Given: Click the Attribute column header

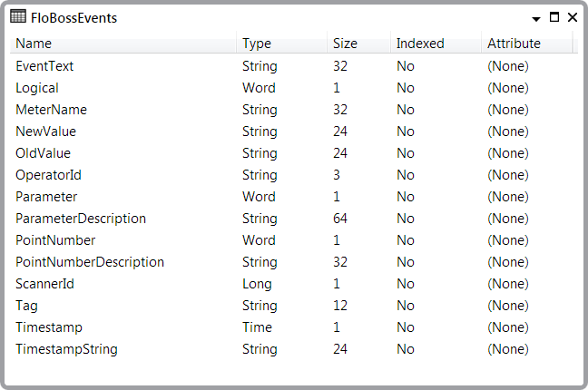Looking at the screenshot, I should coord(527,44).
